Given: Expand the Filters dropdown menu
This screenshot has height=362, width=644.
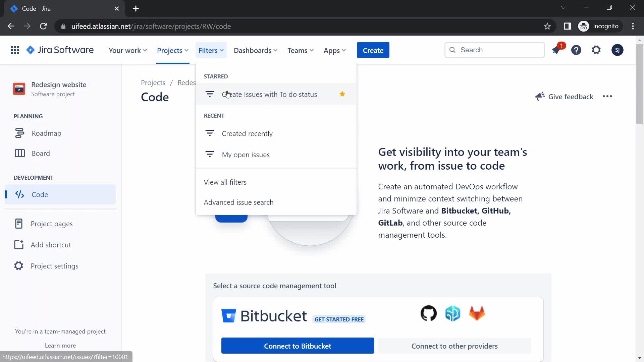Looking at the screenshot, I should tap(211, 50).
